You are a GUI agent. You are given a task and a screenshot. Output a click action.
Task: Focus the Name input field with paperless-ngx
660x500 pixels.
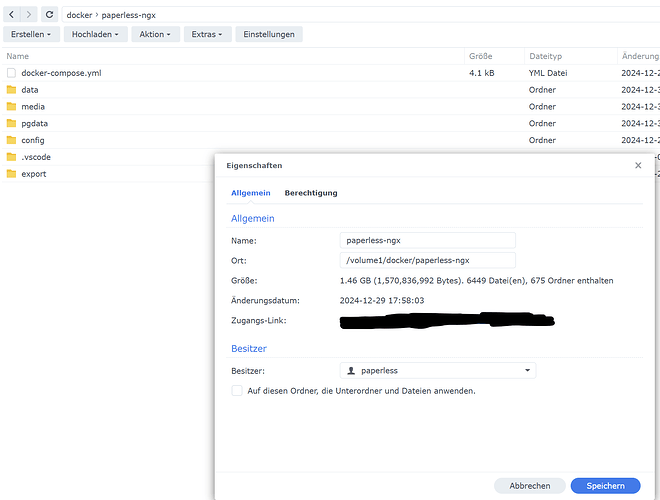click(x=428, y=240)
